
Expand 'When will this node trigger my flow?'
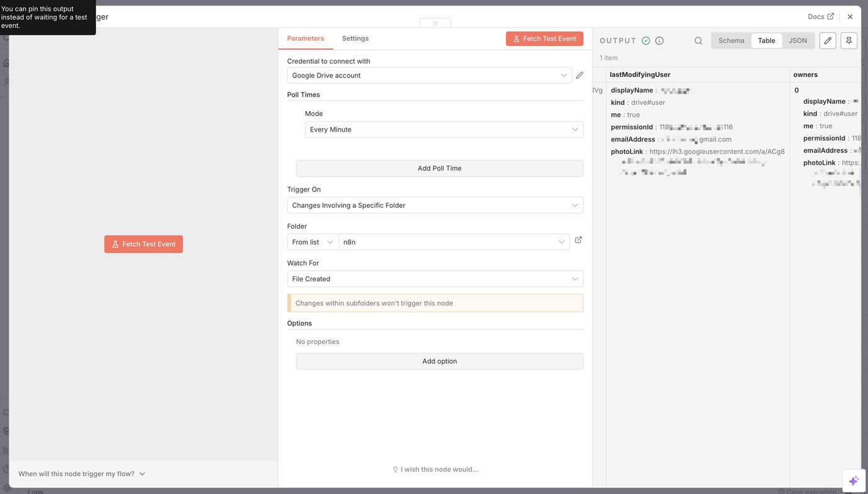pyautogui.click(x=82, y=474)
